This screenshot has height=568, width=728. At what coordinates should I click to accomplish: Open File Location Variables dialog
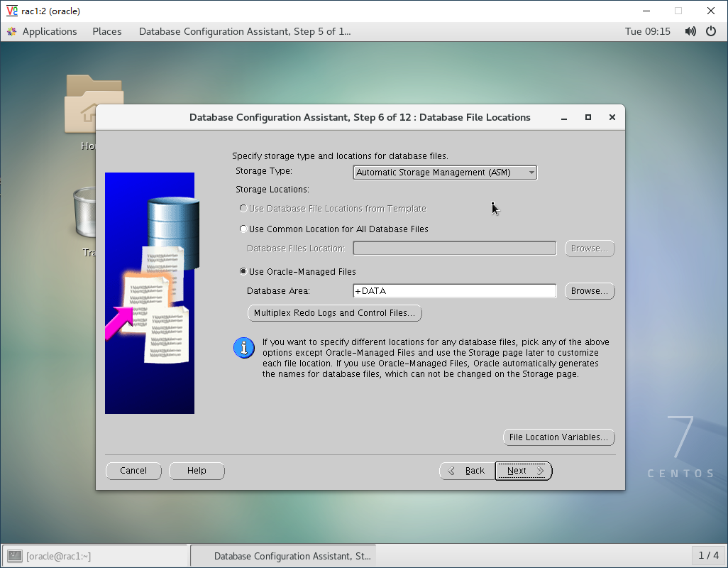(559, 437)
